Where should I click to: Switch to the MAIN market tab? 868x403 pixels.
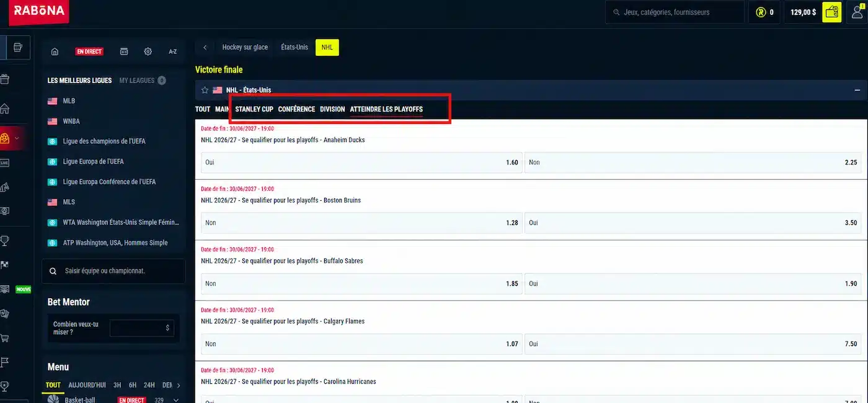pyautogui.click(x=222, y=109)
